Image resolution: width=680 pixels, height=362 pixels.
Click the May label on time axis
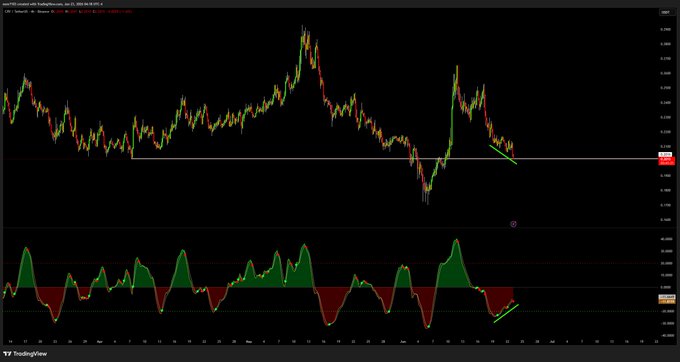click(248, 342)
